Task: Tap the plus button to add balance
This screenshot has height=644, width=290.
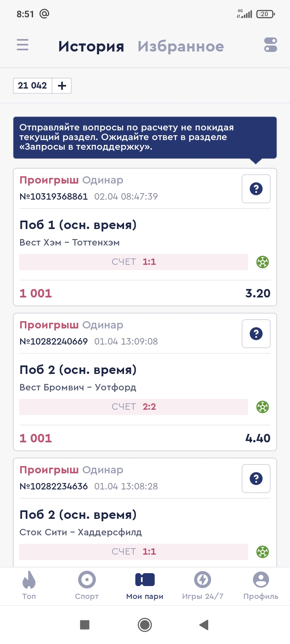Action: 62,86
